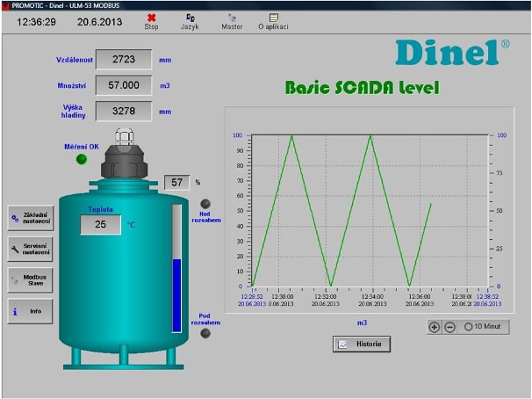This screenshot has height=399, width=532.
Task: Open the Historie trend history
Action: pyautogui.click(x=362, y=344)
